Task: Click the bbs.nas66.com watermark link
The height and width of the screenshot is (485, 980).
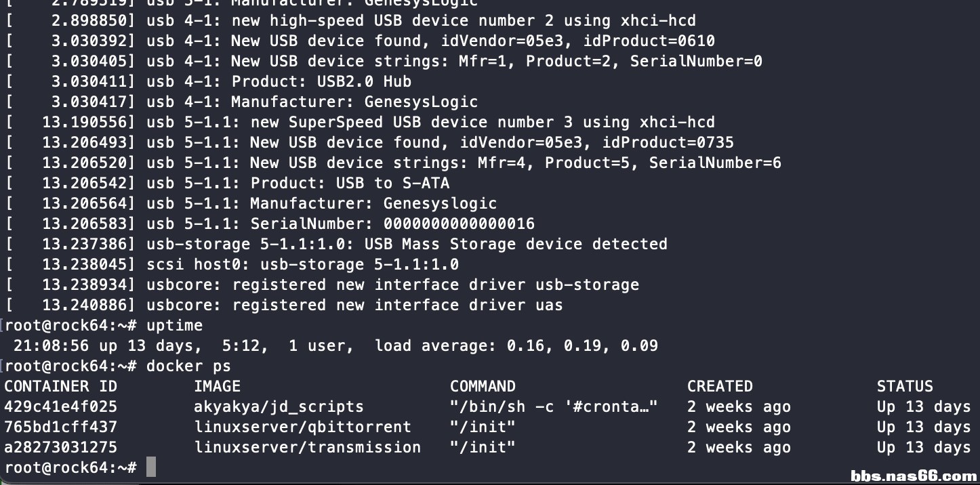Action: click(x=913, y=476)
